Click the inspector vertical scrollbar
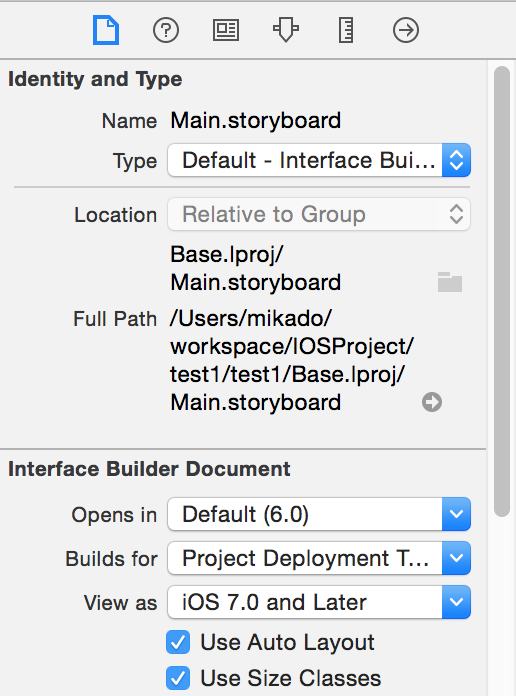Viewport: 516px width, 696px height. coord(502,291)
